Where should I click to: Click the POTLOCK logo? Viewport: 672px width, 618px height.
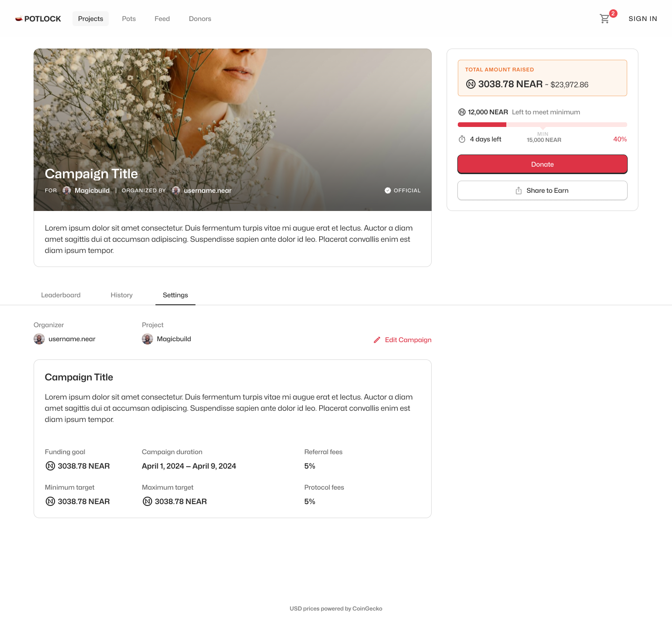coord(38,19)
